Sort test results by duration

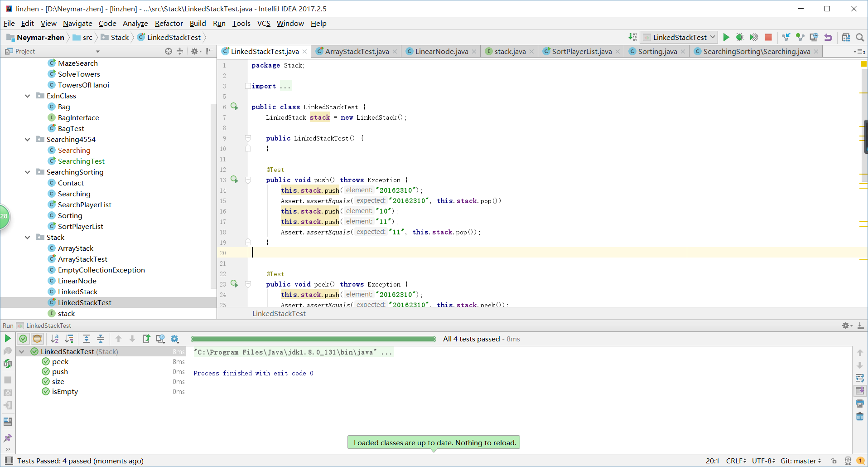[x=69, y=339]
